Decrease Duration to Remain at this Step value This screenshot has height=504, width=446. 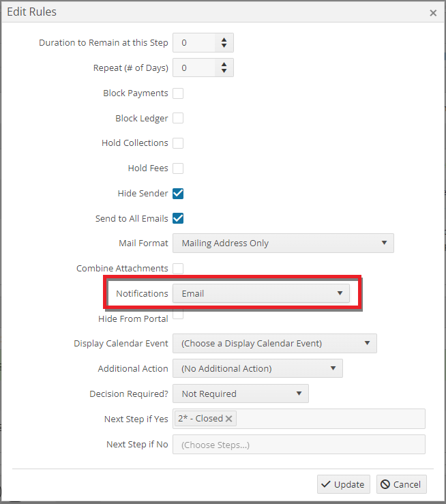pyautogui.click(x=224, y=46)
